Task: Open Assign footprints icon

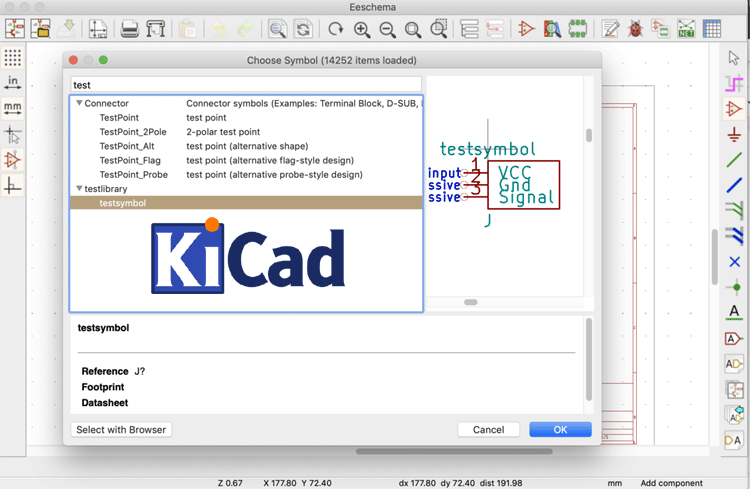Action: (661, 29)
